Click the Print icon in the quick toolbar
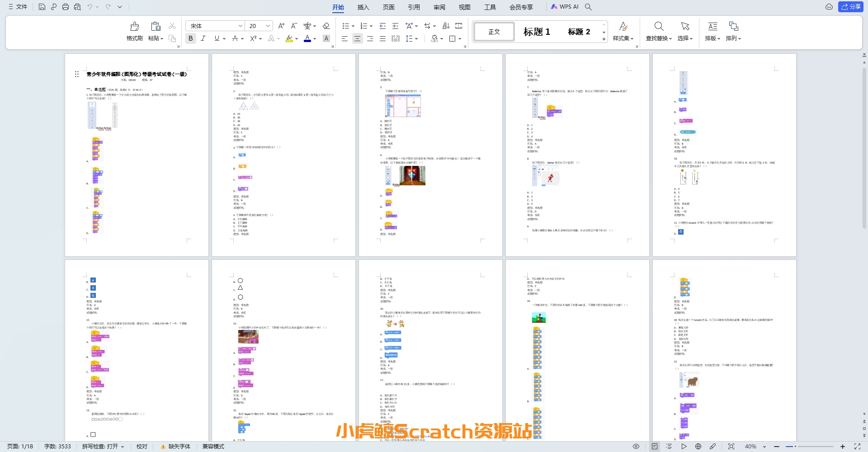Viewport: 868px width, 452px height. 66,7
